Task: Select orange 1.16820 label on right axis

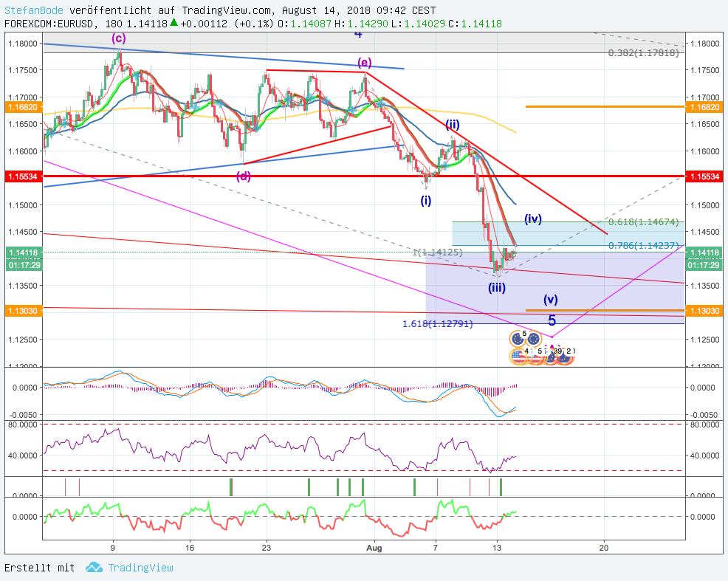Action: [705, 107]
